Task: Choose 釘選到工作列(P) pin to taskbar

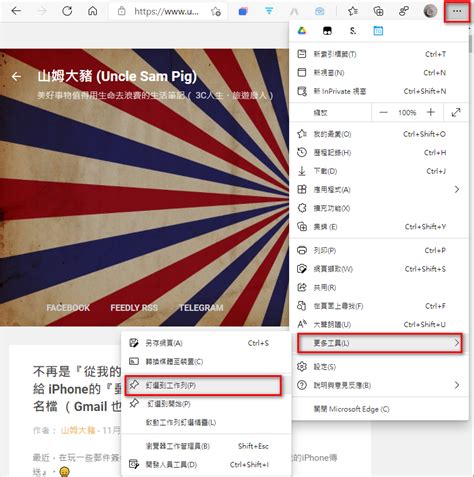Action: tap(203, 385)
